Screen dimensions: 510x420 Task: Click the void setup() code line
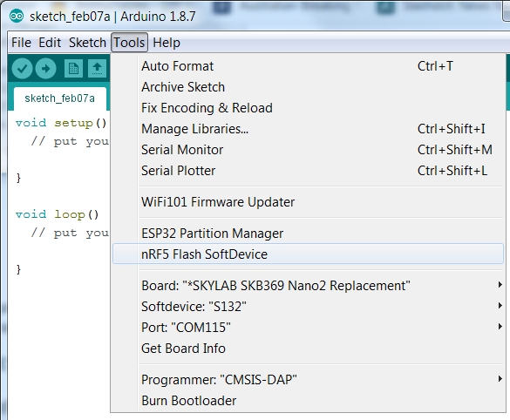61,123
